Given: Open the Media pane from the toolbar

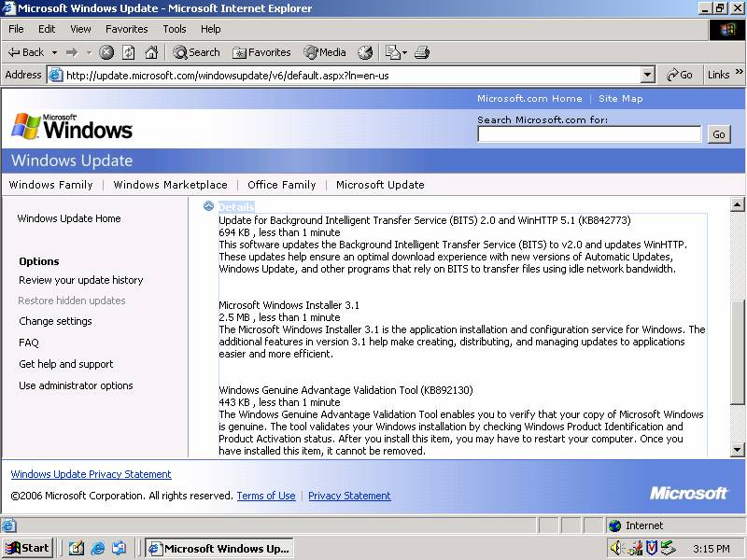Looking at the screenshot, I should pos(324,52).
